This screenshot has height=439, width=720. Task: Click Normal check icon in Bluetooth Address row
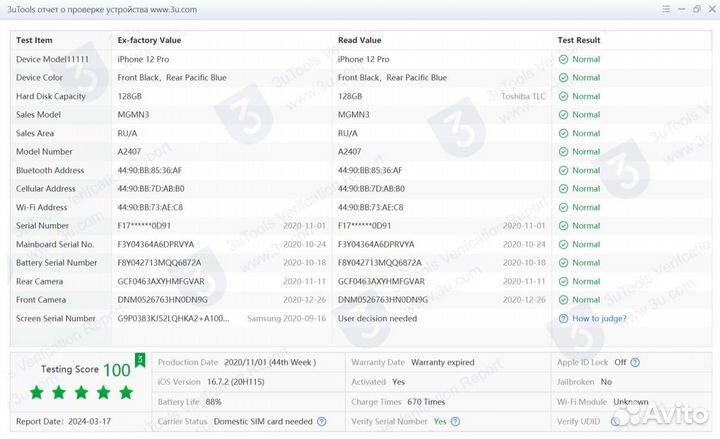(x=563, y=170)
